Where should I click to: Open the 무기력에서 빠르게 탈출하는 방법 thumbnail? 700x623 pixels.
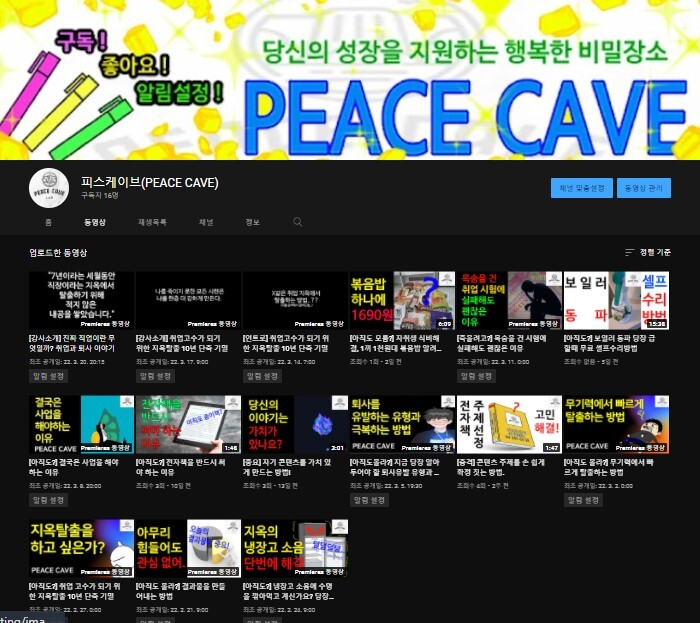[616, 424]
